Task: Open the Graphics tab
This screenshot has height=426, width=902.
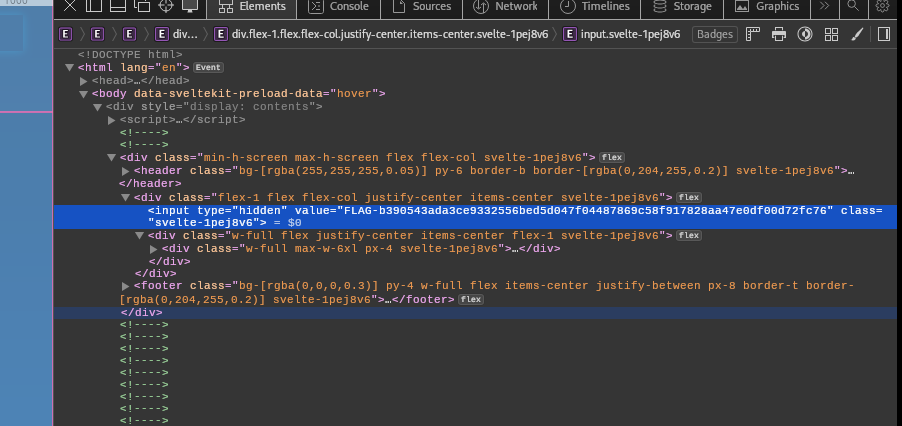Action: coord(767,7)
